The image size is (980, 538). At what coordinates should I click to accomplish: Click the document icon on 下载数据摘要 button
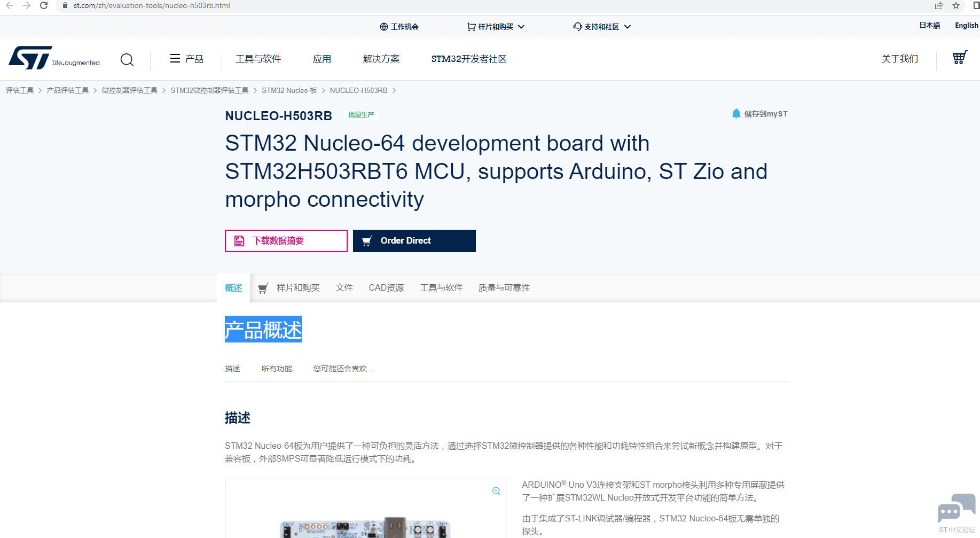tap(239, 241)
